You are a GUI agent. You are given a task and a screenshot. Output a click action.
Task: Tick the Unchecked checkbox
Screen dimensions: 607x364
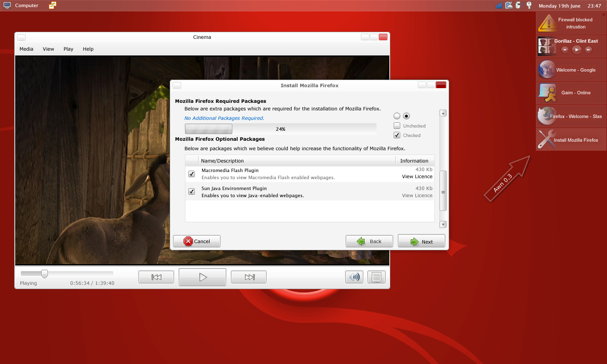pyautogui.click(x=397, y=126)
